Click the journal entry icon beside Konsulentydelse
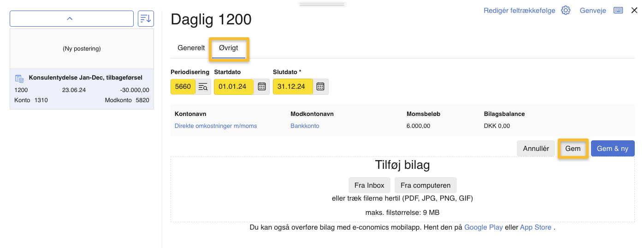Image resolution: width=644 pixels, height=248 pixels. [x=19, y=78]
